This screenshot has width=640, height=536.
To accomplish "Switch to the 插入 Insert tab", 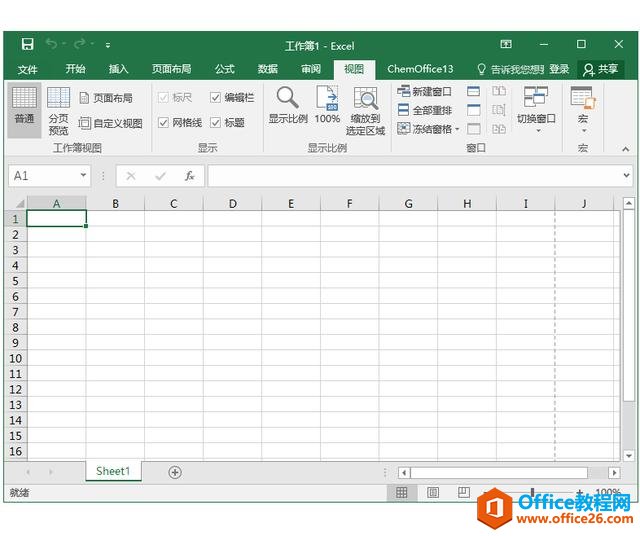I will coord(118,69).
